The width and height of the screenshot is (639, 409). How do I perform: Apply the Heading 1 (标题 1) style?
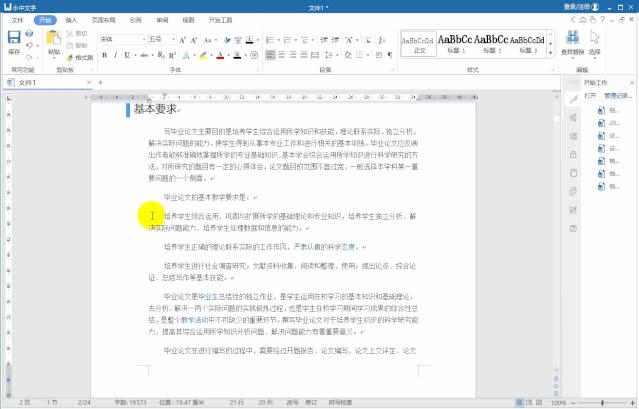455,44
